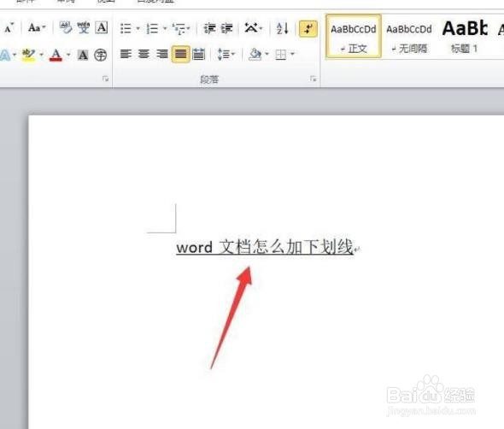Open the Font dialog launcher
504x429 pixels.
click(x=105, y=79)
